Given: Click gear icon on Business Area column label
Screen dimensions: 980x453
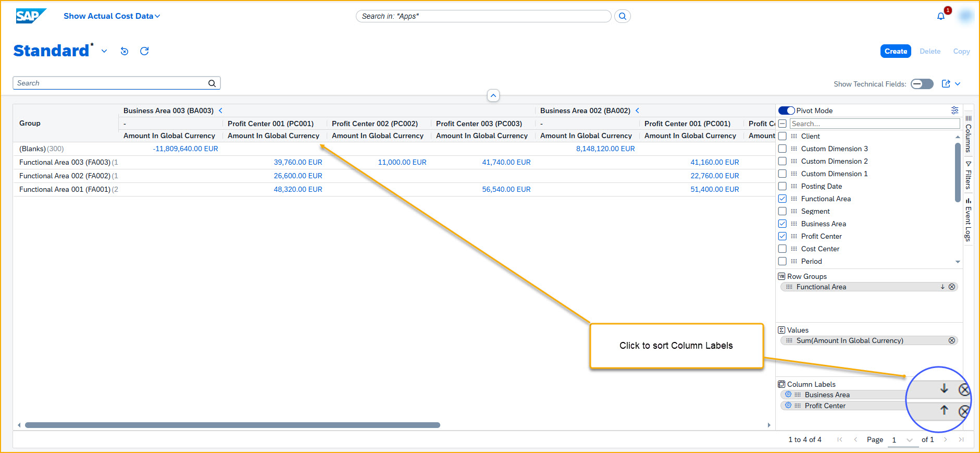Looking at the screenshot, I should click(x=788, y=395).
